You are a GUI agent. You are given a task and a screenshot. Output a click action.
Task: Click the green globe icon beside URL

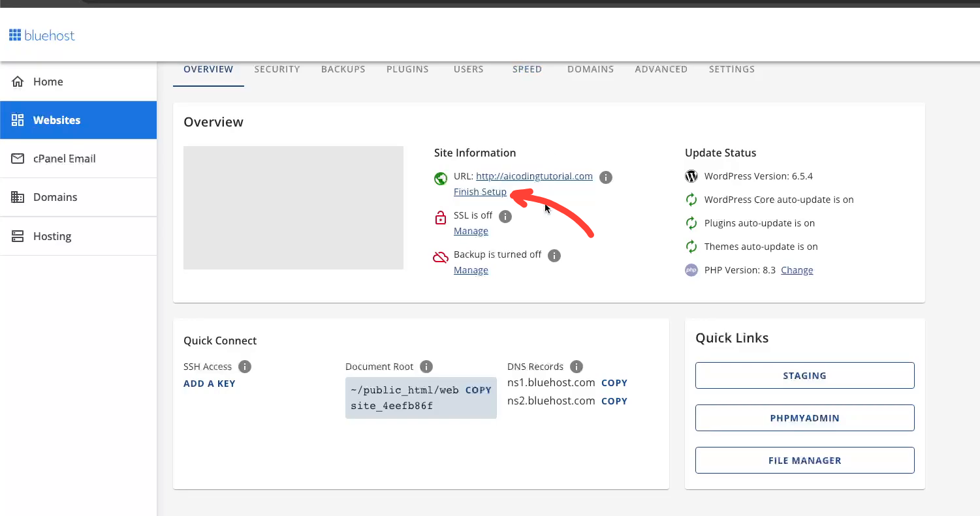tap(441, 178)
